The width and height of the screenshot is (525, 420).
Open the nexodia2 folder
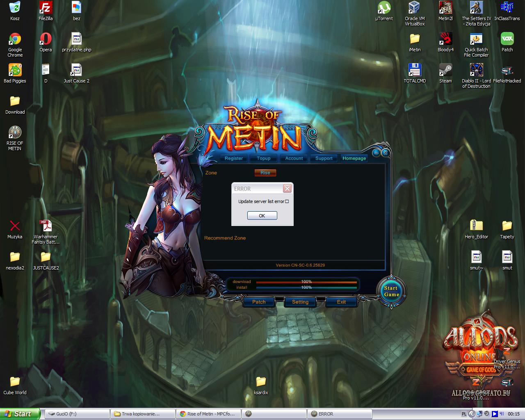(15, 260)
